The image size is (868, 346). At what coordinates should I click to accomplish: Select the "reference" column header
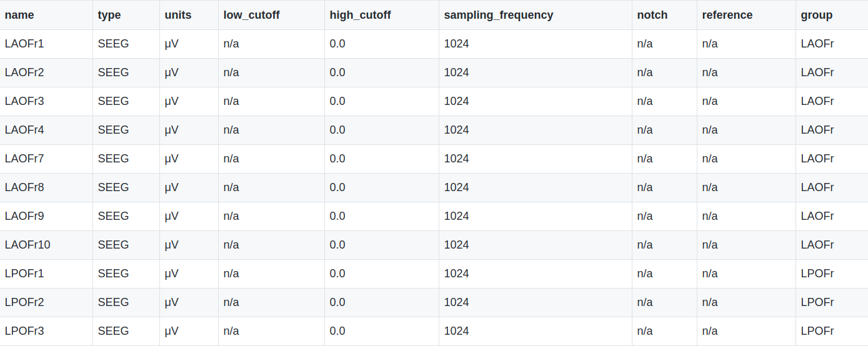[x=727, y=15]
